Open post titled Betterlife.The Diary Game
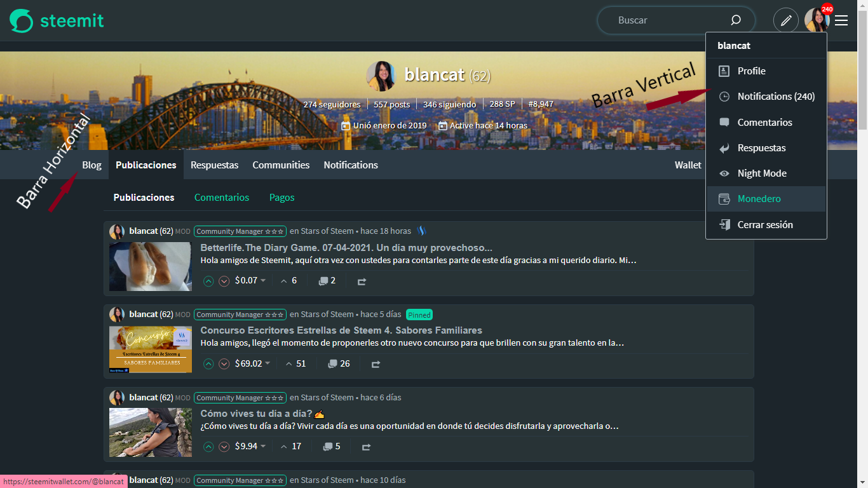 [346, 248]
